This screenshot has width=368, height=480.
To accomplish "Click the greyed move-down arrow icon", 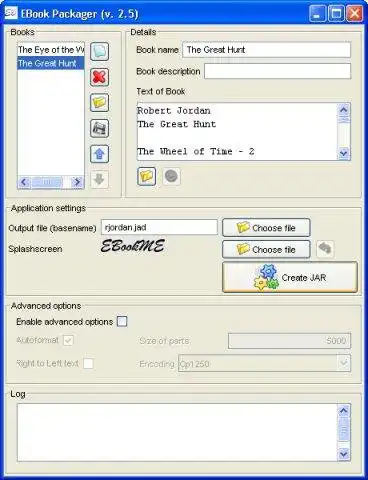I will point(99,180).
